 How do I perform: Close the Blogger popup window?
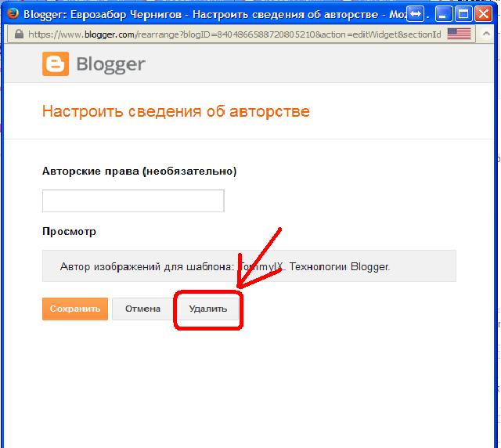(x=484, y=14)
